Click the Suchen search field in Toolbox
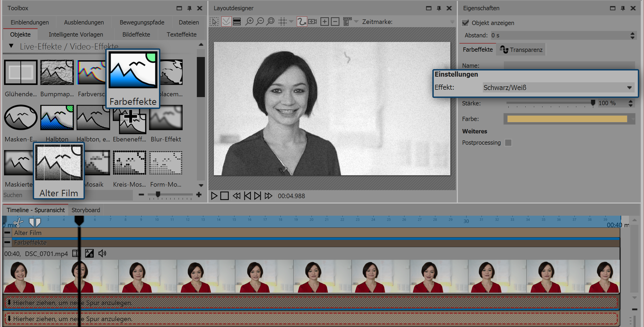Screen dimensions: 644x327 (16, 195)
